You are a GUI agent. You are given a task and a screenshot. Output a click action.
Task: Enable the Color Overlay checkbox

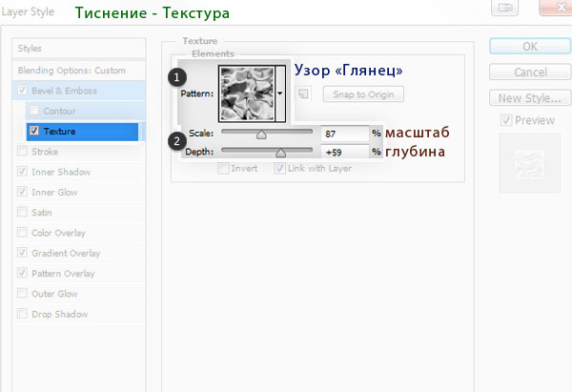coord(22,232)
